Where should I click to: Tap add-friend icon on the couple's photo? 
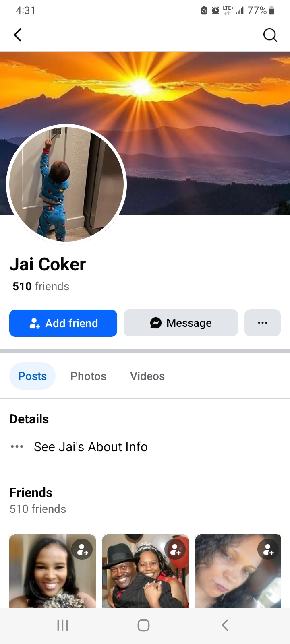tap(175, 549)
